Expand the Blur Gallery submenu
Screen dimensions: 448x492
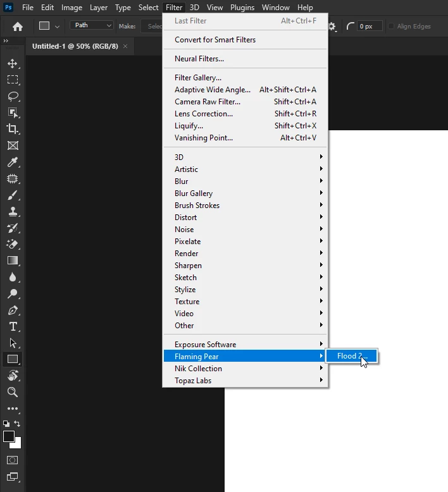(x=245, y=193)
